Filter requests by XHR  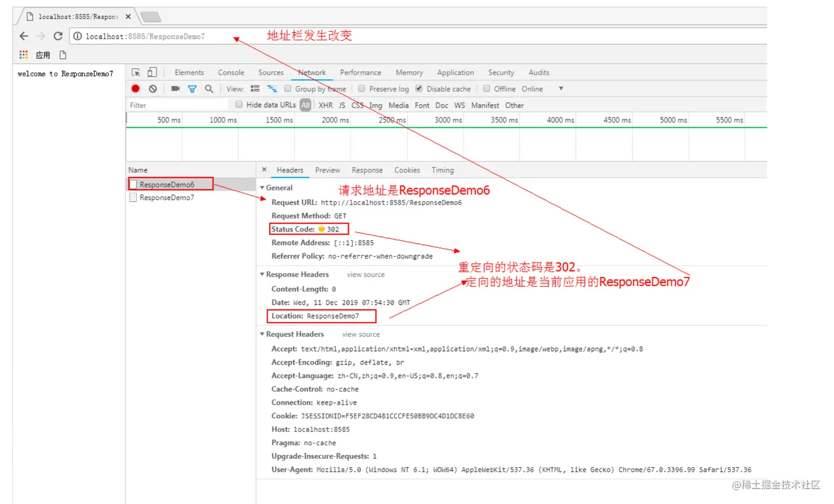325,105
